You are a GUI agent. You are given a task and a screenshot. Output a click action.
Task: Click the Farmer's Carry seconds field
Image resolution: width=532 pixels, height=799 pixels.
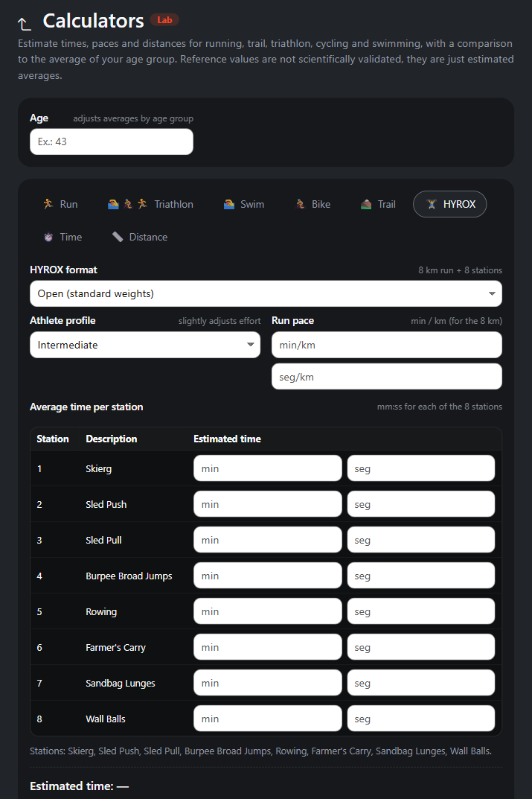pos(421,646)
